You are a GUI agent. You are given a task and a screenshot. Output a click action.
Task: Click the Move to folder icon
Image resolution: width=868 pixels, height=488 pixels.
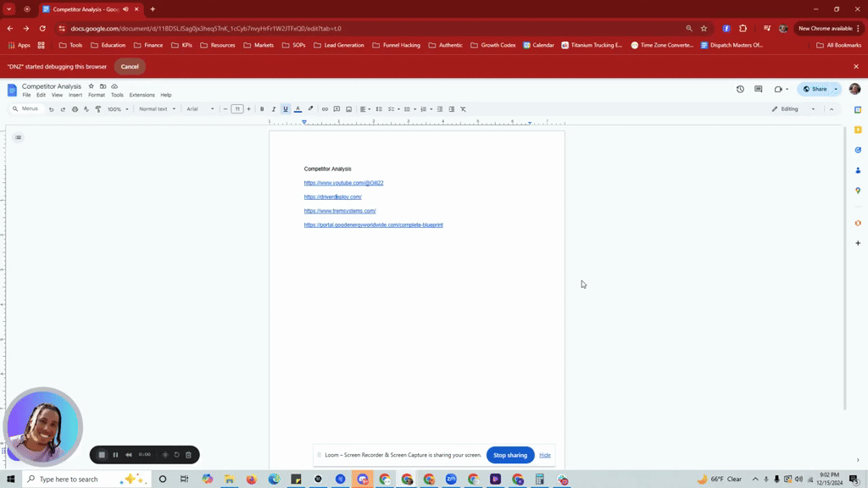coord(103,86)
